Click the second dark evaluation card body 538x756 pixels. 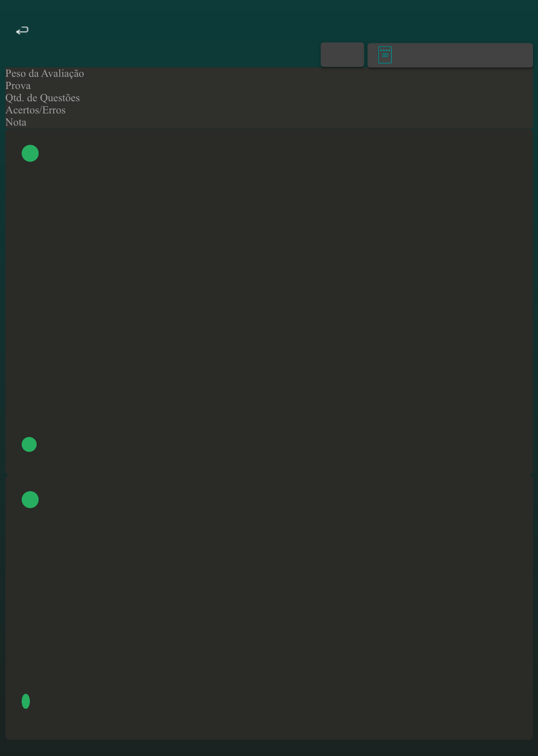[269, 607]
